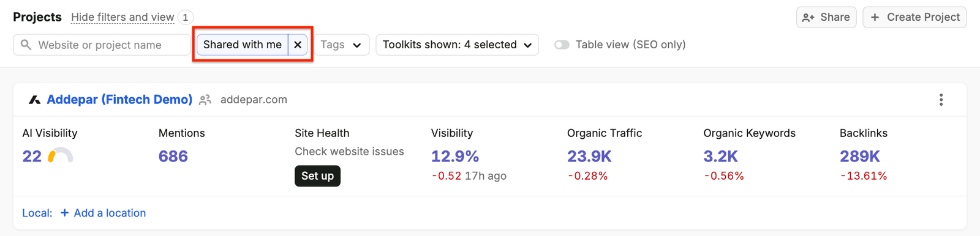Viewport: 980px width, 236px height.
Task: Remove the Shared with me filter
Action: [298, 45]
